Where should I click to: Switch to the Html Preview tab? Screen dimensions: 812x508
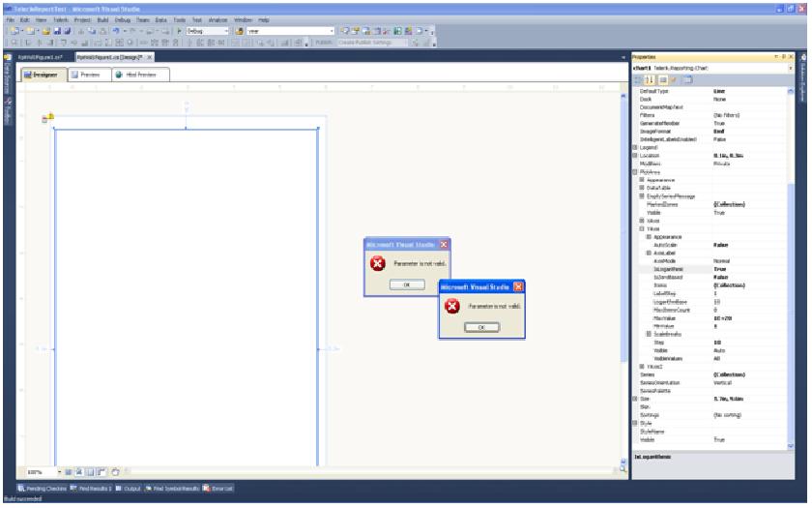[x=140, y=75]
